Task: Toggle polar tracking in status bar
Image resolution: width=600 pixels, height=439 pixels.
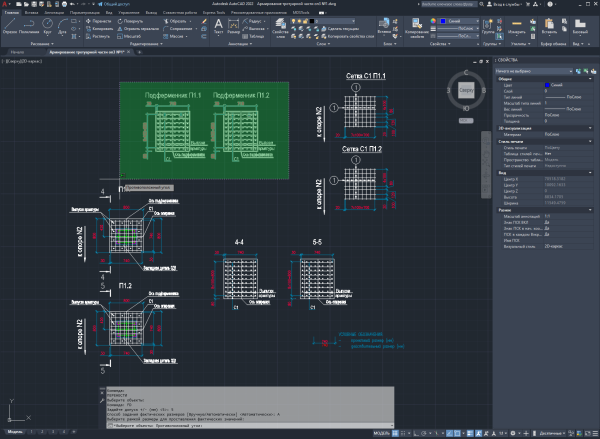Action: click(x=424, y=433)
